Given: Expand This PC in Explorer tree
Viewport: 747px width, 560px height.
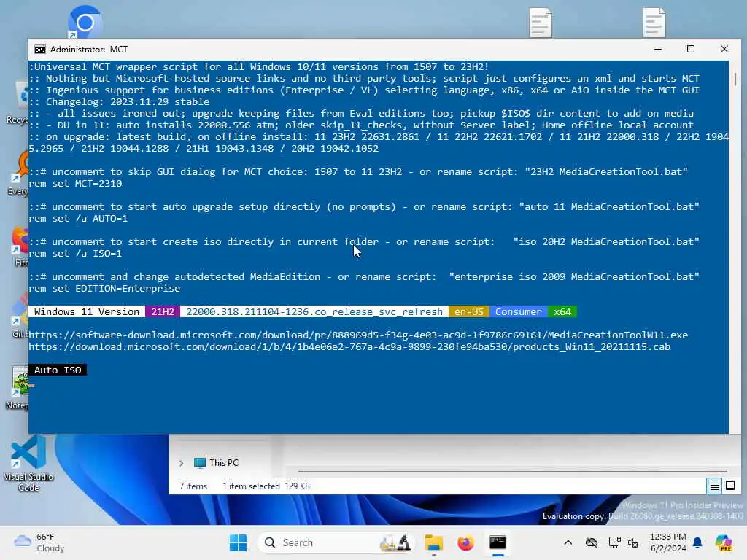Looking at the screenshot, I should [181, 463].
